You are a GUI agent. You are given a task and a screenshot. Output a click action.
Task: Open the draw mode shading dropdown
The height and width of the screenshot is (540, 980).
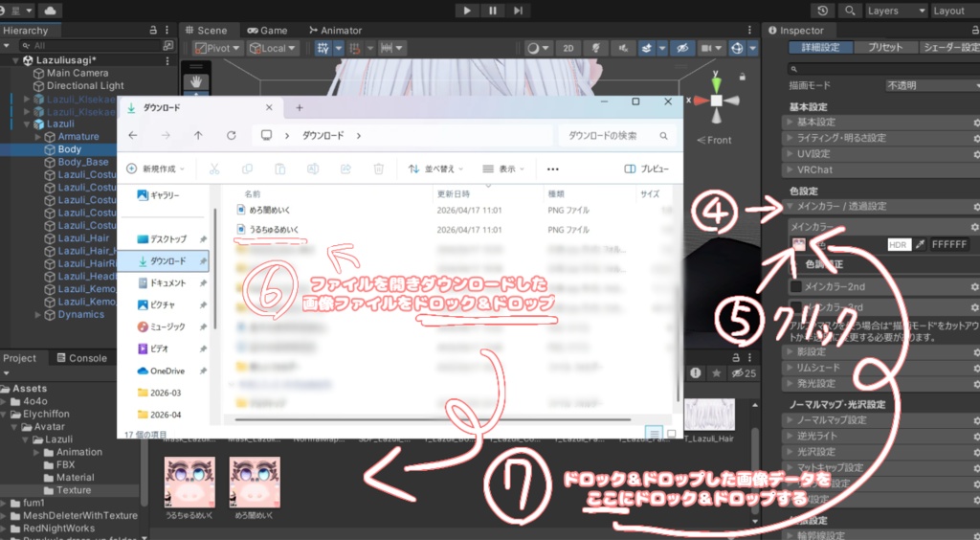pyautogui.click(x=537, y=48)
